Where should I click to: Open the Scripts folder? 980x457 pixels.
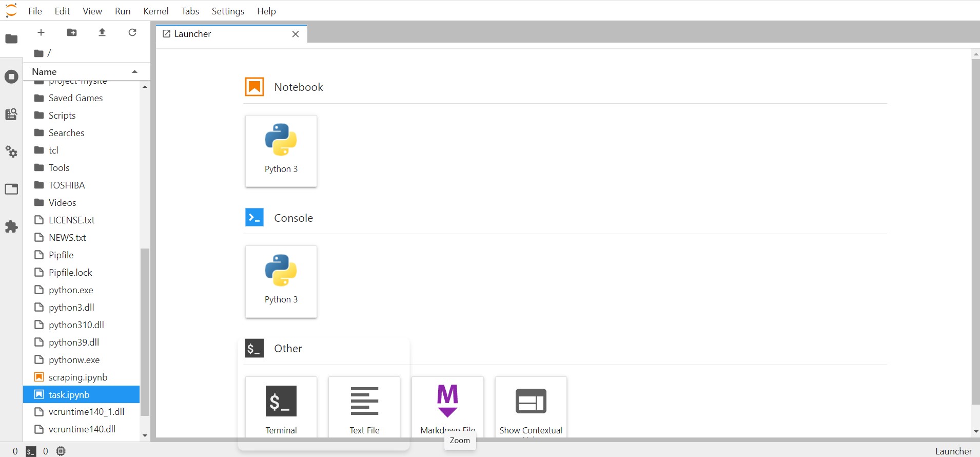[x=62, y=116]
